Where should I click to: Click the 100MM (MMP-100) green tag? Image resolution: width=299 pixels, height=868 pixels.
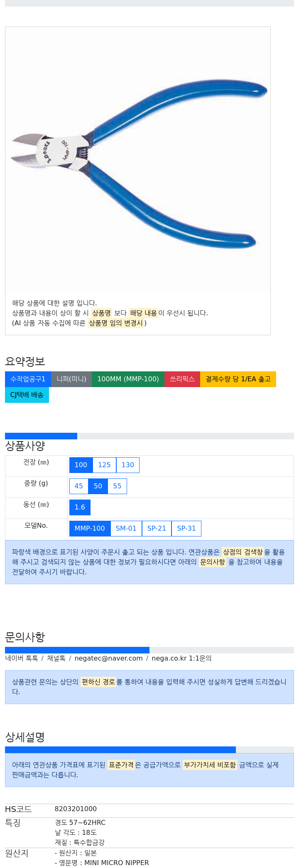coord(128,379)
